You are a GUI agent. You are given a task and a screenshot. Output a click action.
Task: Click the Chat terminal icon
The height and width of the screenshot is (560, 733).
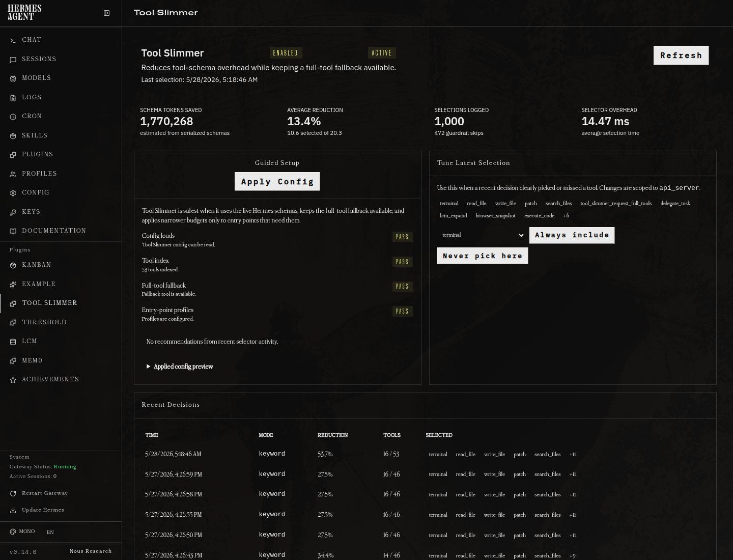[13, 40]
